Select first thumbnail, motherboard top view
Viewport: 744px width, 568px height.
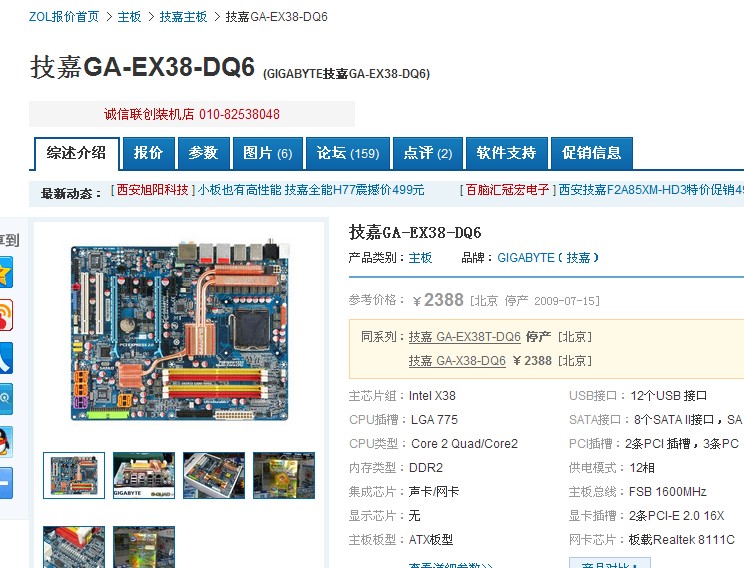click(x=74, y=475)
